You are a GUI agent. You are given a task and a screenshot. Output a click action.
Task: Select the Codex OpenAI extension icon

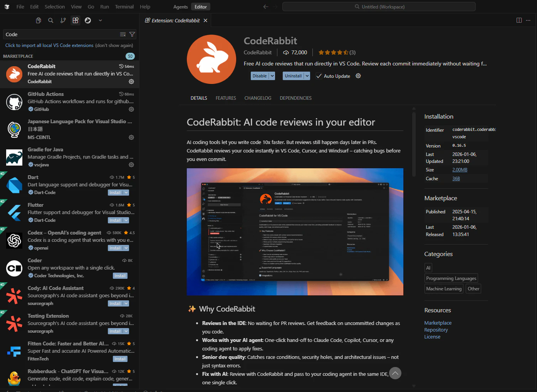click(14, 240)
